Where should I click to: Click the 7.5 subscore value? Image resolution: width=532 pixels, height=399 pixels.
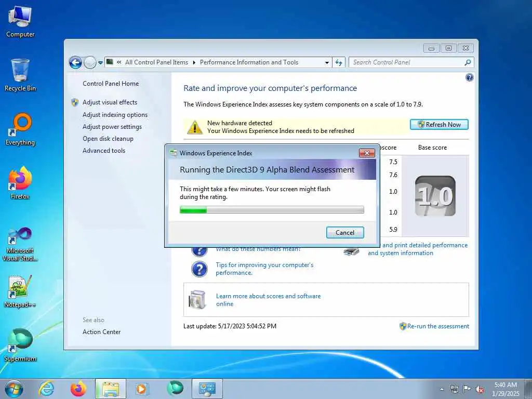393,162
